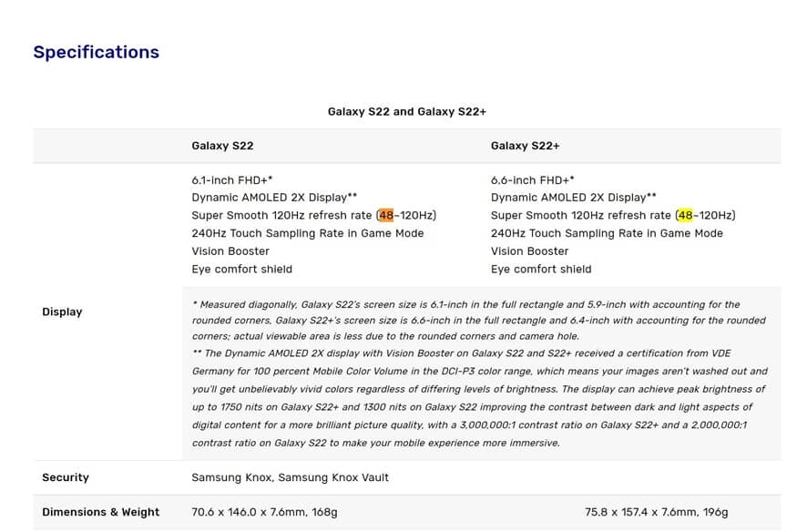Click "Eye comfort shield" in the Galaxy S22+ column
This screenshot has width=797, height=532.
[x=541, y=269]
